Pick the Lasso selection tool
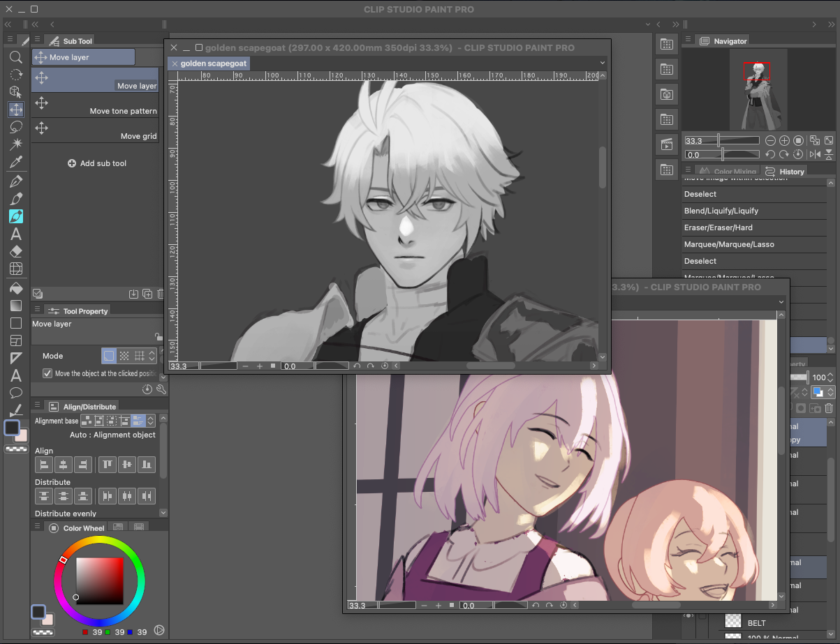The image size is (840, 644). [x=15, y=127]
